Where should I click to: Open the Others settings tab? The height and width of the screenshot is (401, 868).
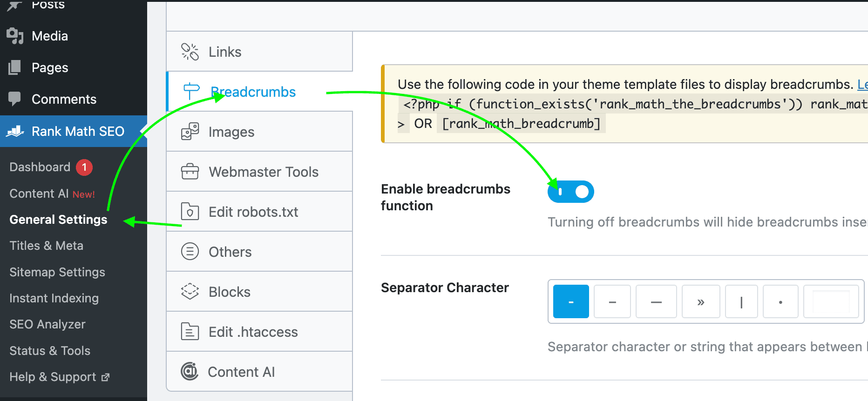click(x=259, y=252)
